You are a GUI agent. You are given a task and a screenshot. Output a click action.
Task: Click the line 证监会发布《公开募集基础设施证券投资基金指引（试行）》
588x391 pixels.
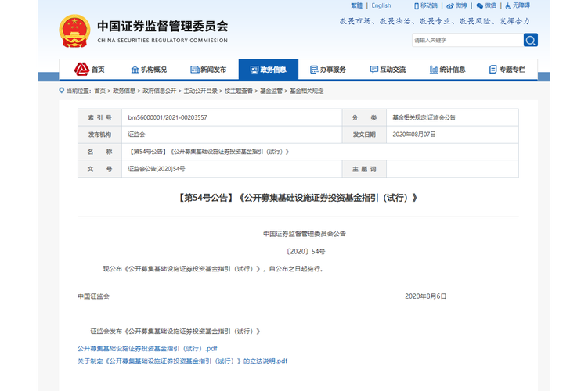pyautogui.click(x=175, y=332)
